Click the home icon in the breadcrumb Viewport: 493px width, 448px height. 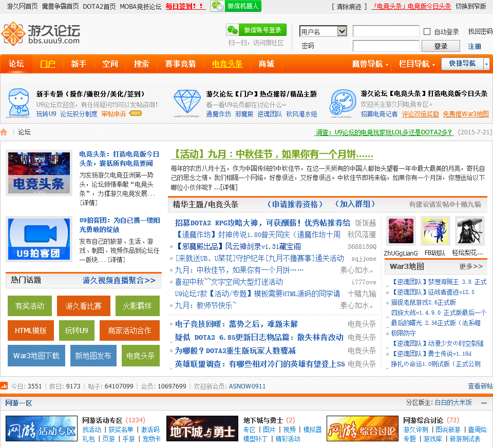pyautogui.click(x=4, y=132)
